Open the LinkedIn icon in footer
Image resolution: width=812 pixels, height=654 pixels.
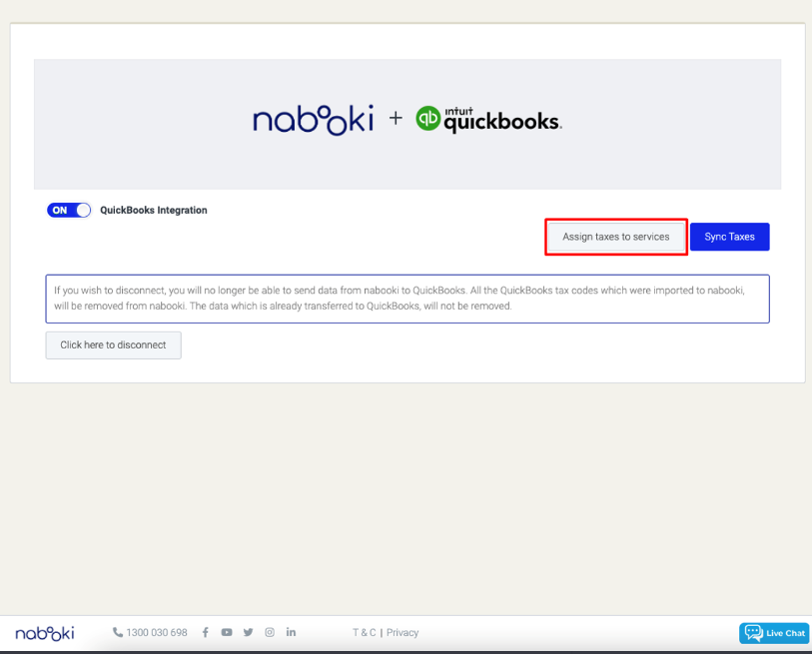click(x=291, y=632)
